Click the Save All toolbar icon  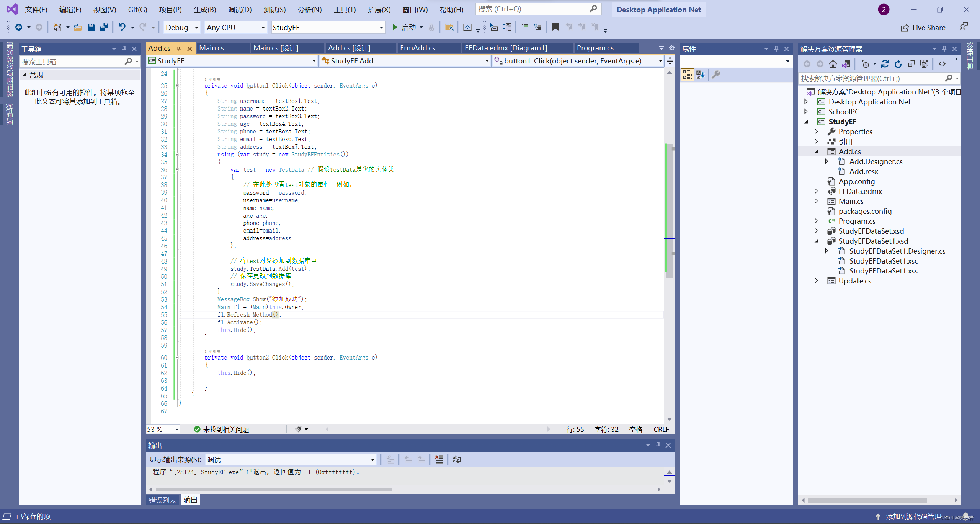pos(104,27)
